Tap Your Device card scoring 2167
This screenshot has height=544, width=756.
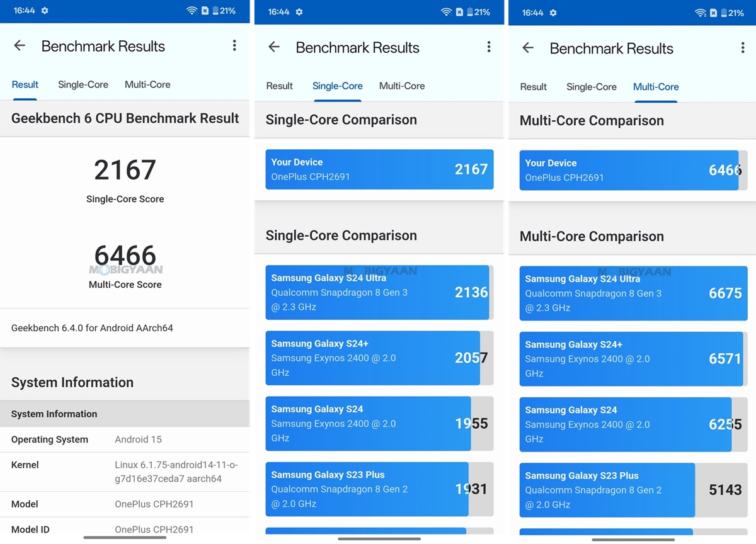tap(379, 169)
